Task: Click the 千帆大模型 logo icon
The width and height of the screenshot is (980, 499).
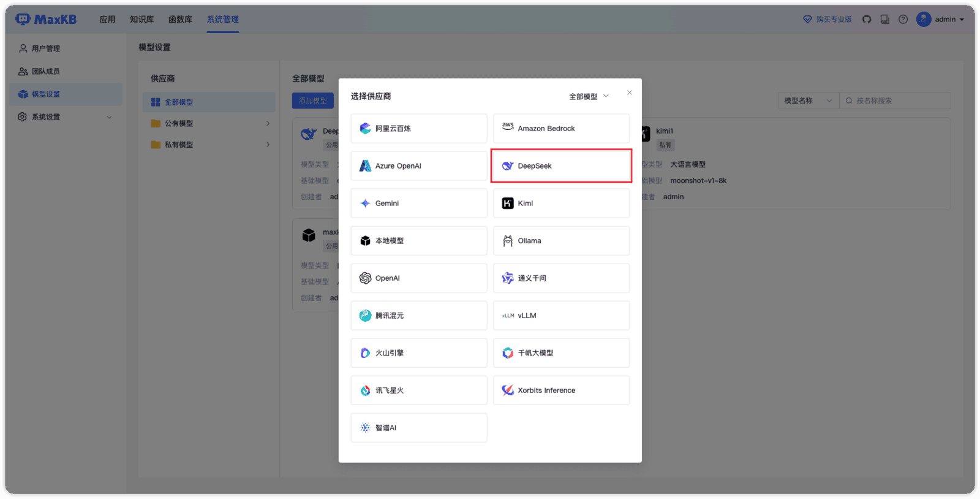Action: [x=508, y=353]
